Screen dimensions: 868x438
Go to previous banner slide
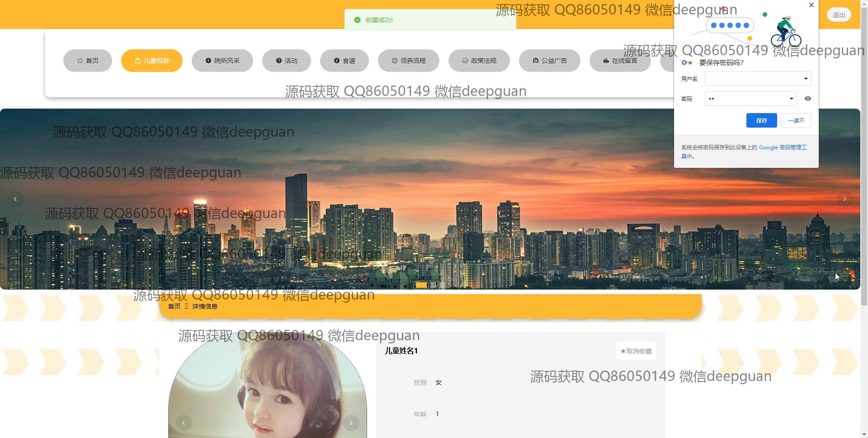pyautogui.click(x=15, y=199)
